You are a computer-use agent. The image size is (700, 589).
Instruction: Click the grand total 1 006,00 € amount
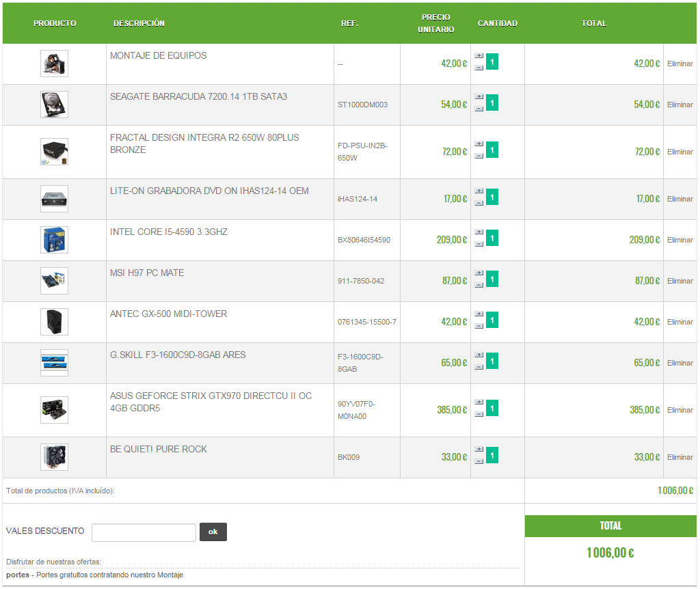click(x=610, y=553)
